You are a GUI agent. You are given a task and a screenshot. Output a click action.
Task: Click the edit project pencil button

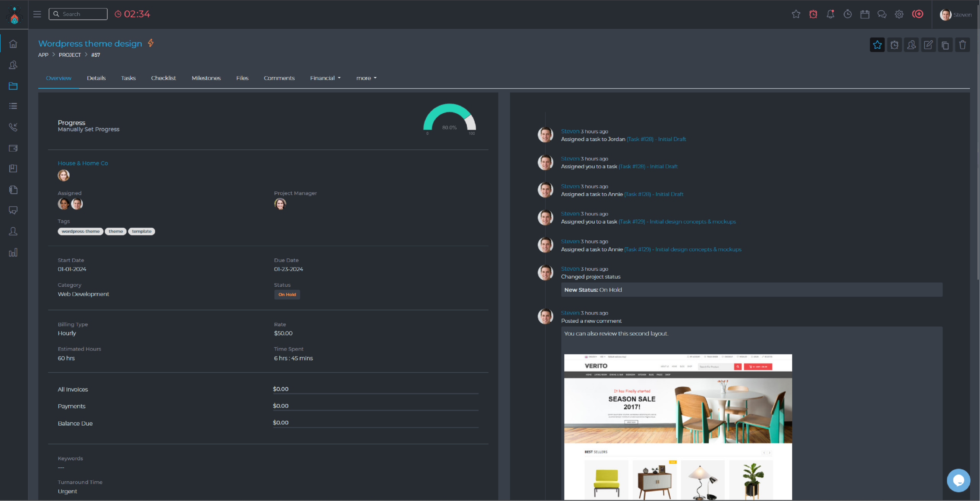[928, 45]
